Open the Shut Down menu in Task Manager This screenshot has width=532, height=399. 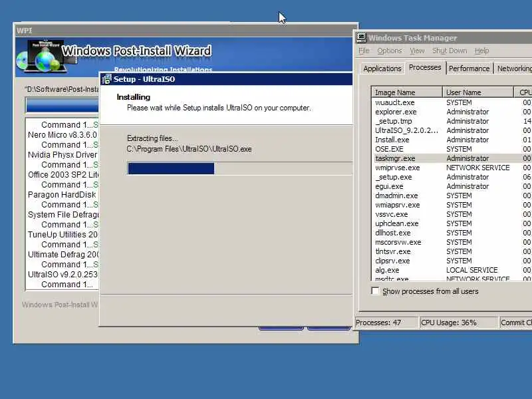[x=450, y=51]
